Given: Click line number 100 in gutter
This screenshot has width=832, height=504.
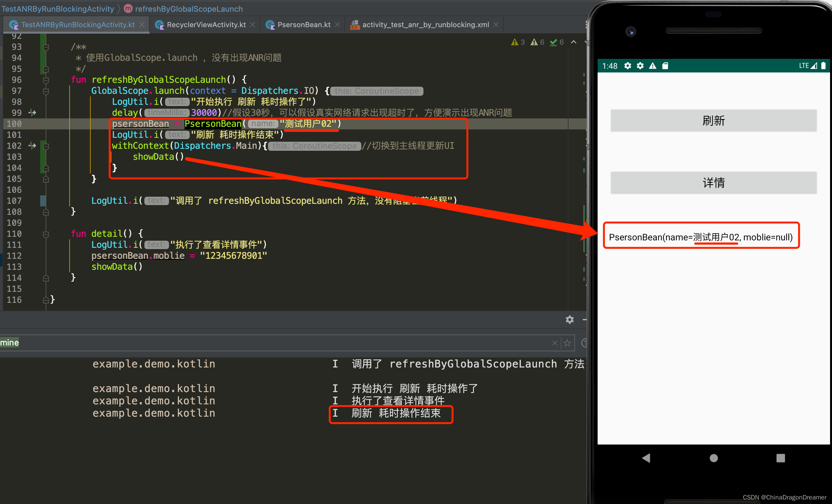Looking at the screenshot, I should pos(14,124).
